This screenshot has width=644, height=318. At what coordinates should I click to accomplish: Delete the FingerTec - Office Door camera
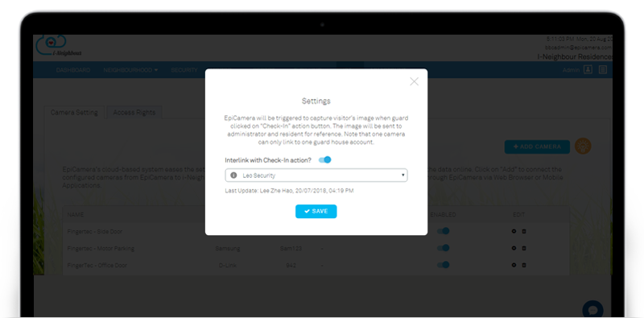[x=524, y=265]
